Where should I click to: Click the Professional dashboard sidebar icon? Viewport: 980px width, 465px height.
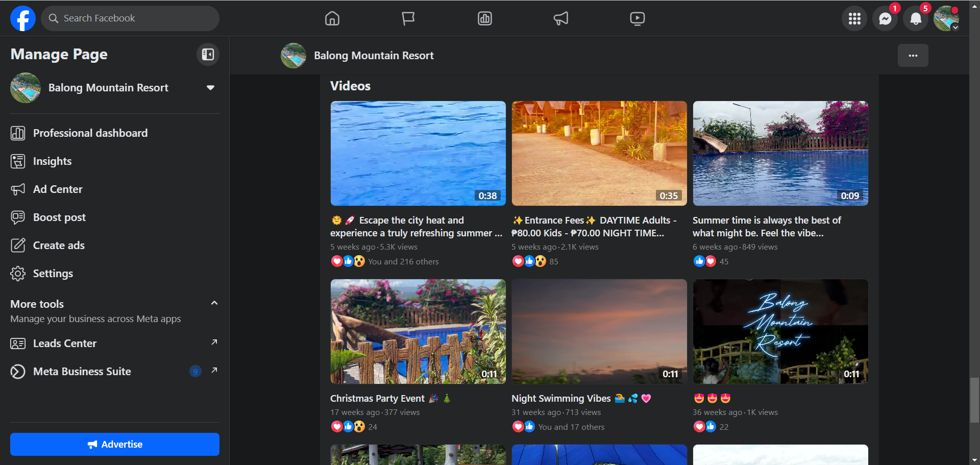pyautogui.click(x=18, y=133)
